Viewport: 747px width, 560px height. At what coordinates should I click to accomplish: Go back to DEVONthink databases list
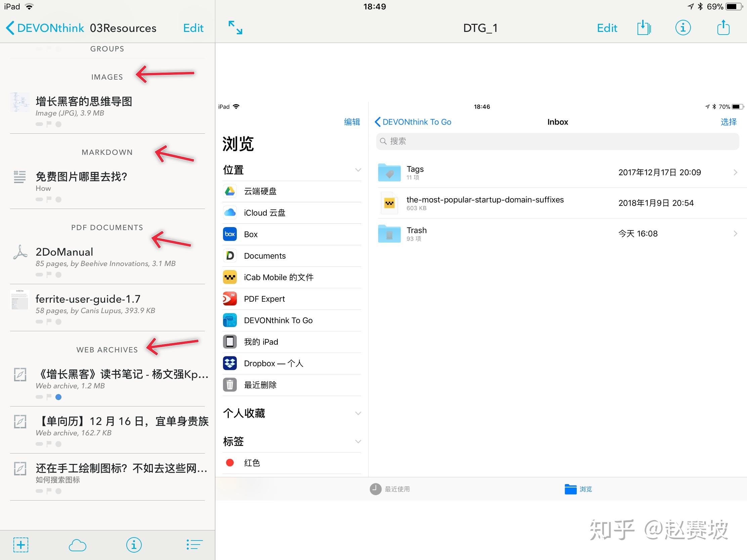click(45, 28)
